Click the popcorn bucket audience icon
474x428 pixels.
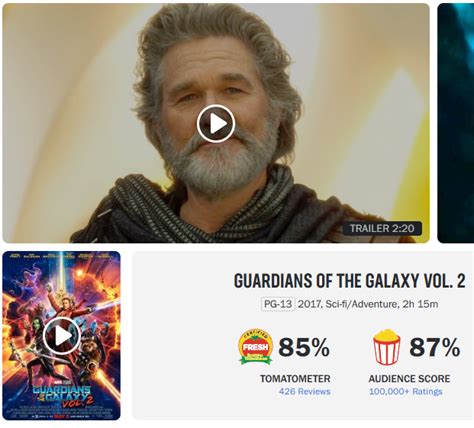coord(387,347)
